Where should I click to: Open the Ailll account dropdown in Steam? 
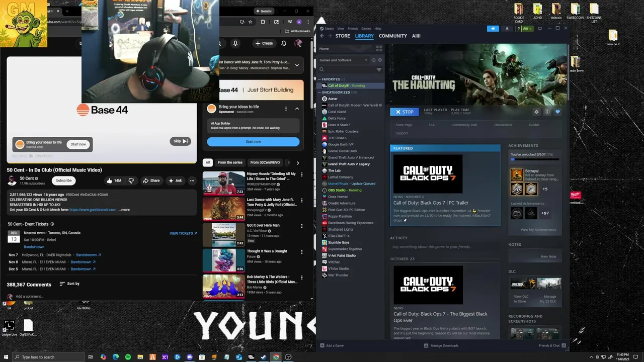[527, 29]
